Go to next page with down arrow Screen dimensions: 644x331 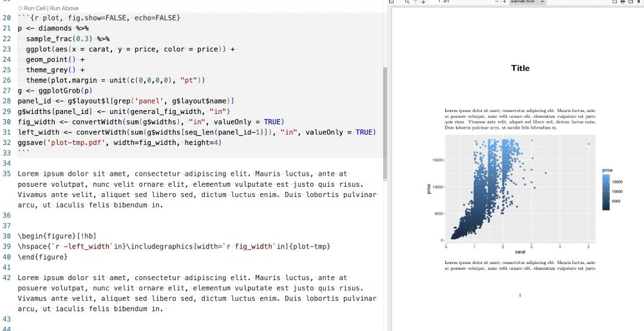click(x=423, y=2)
